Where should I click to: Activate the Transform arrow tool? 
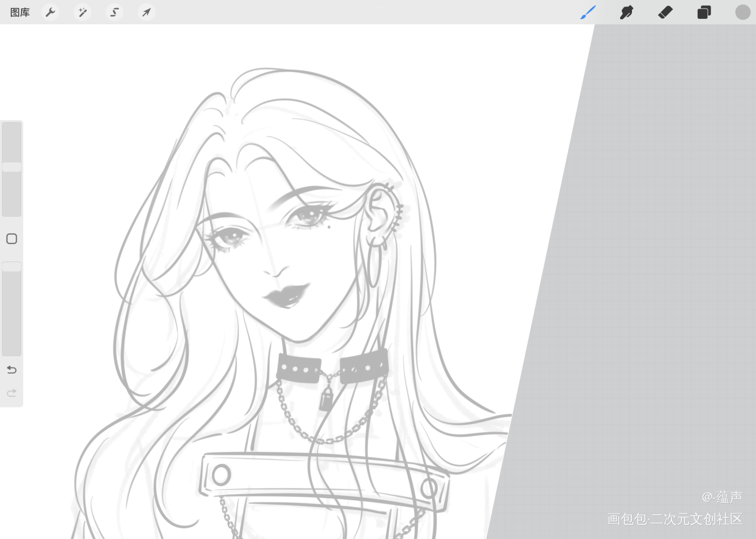146,12
